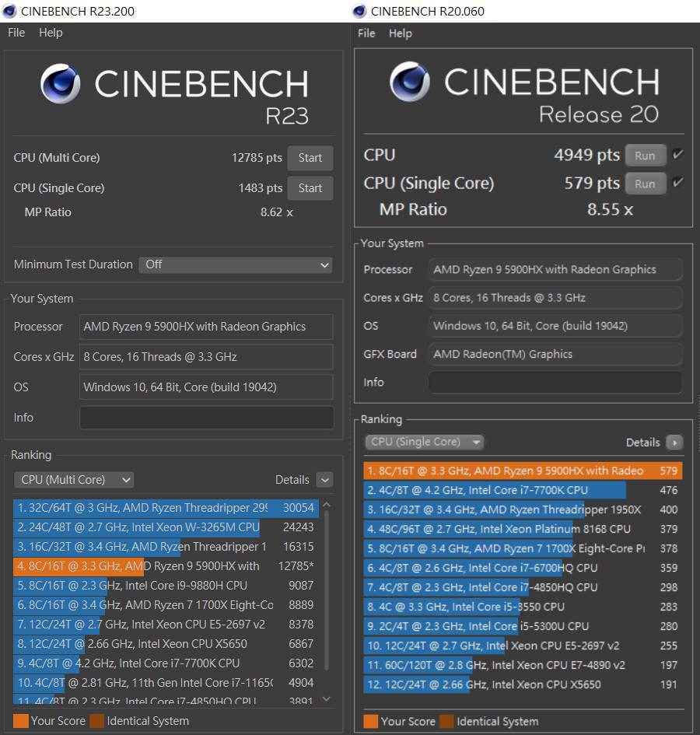Click the R20 Cores x GHz field

pyautogui.click(x=555, y=298)
